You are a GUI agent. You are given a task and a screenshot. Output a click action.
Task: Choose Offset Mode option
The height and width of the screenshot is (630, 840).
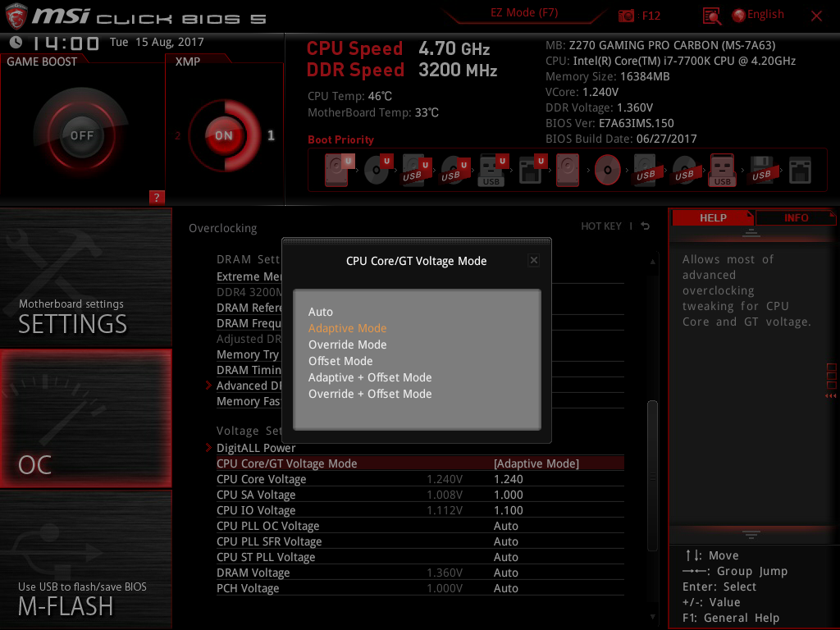[x=340, y=361]
